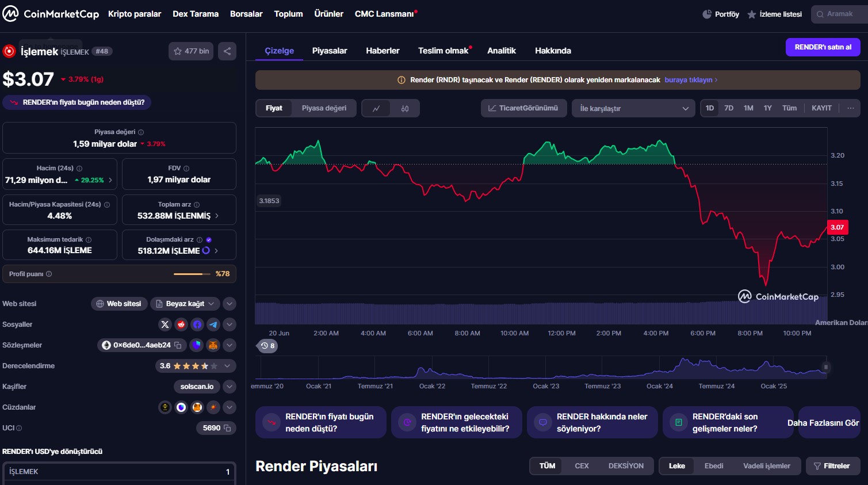868x485 pixels.
Task: Copy the 0x6de0...4aeb24 contract address
Action: point(178,345)
